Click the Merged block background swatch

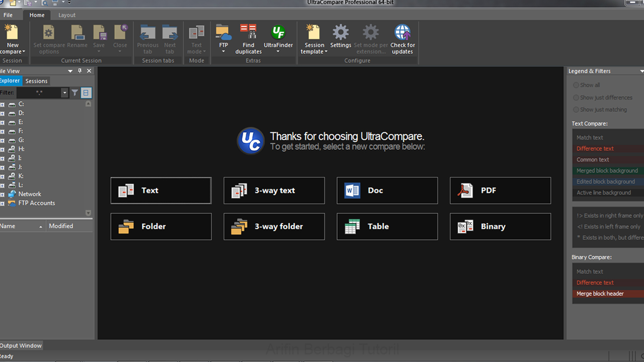click(x=608, y=170)
